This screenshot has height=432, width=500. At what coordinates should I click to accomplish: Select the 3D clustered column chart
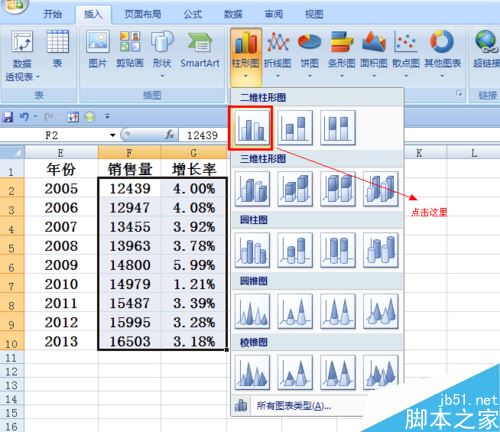[x=252, y=189]
